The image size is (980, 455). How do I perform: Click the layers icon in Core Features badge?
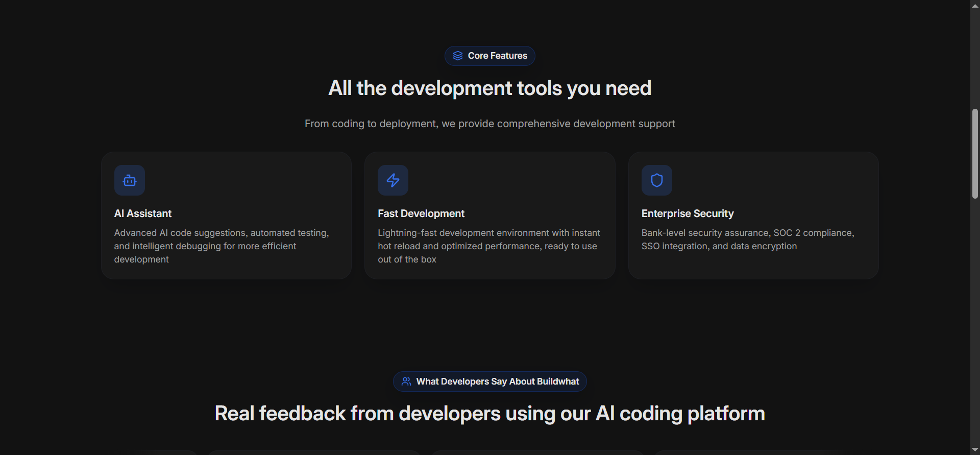pyautogui.click(x=458, y=56)
